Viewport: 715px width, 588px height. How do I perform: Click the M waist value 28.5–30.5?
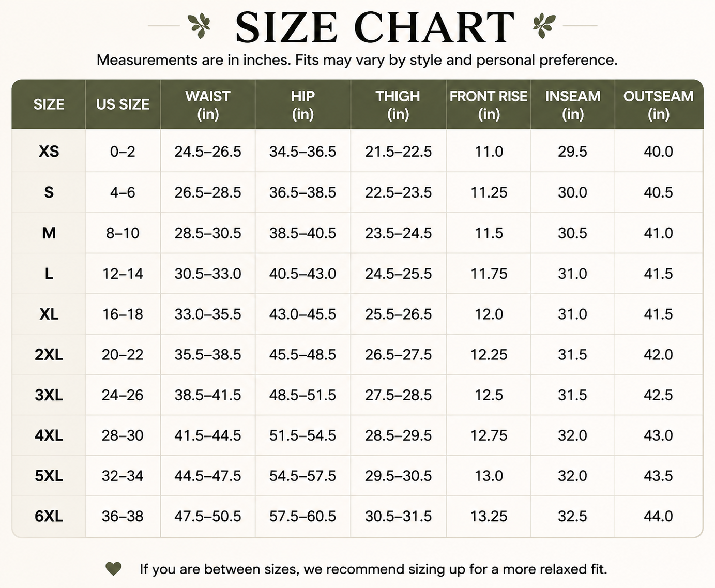tap(208, 233)
